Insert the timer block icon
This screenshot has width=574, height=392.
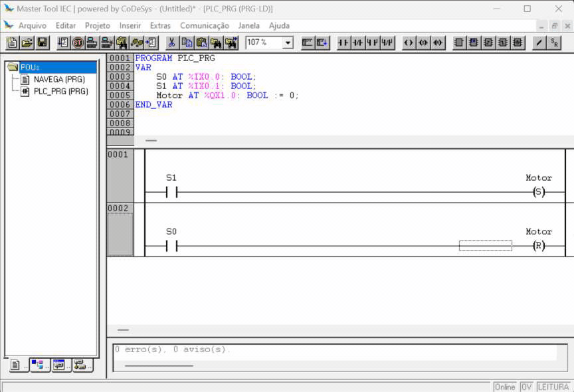click(x=518, y=43)
